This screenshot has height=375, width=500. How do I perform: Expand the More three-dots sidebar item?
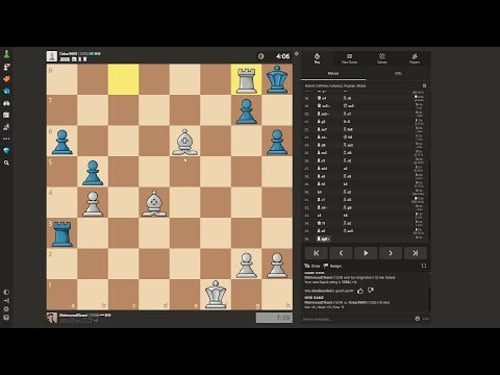[6, 139]
